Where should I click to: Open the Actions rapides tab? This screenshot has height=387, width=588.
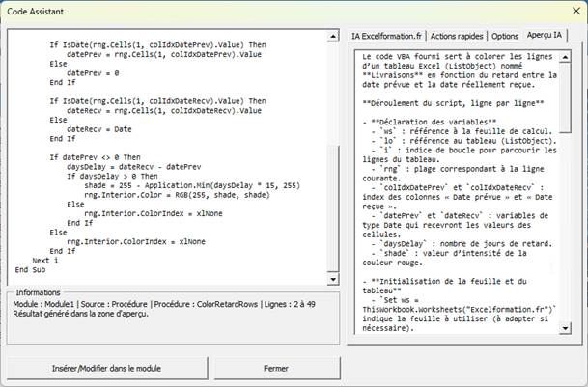pos(457,36)
